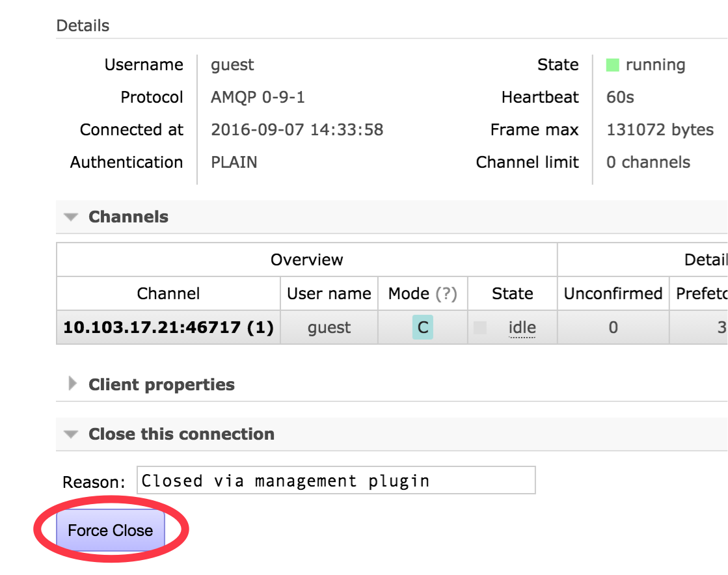This screenshot has width=728, height=575.
Task: Click the Unconfirmed count value 0
Action: click(613, 327)
